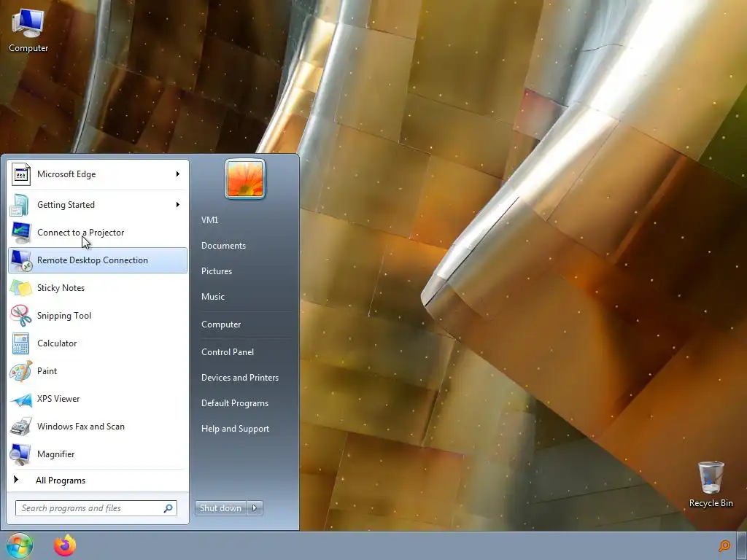This screenshot has width=747, height=560.
Task: Open the Microsoft Edge program icon
Action: tap(21, 174)
